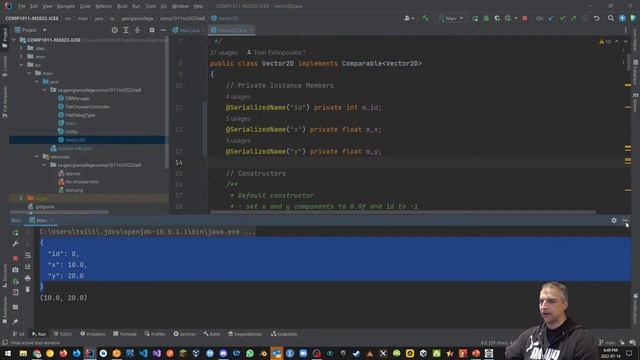Click the red Stop icon in top toolbar
Screen dimensions: 640x360
click(x=525, y=18)
